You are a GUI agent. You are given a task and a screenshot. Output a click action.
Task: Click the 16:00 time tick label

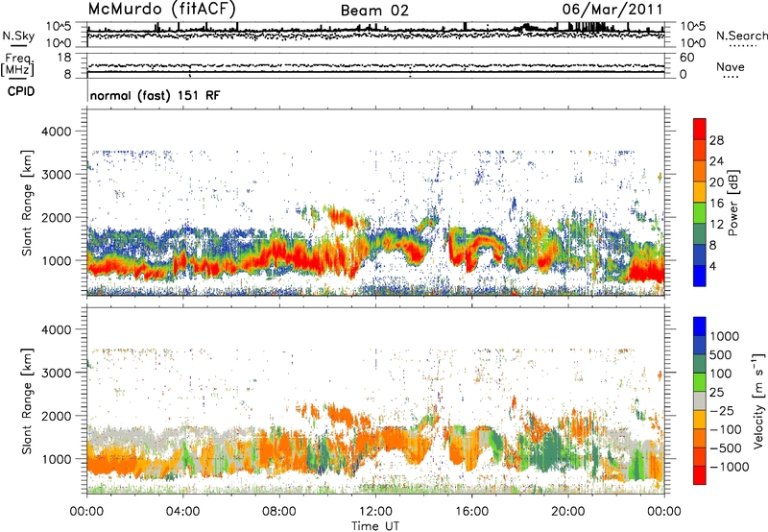(471, 512)
